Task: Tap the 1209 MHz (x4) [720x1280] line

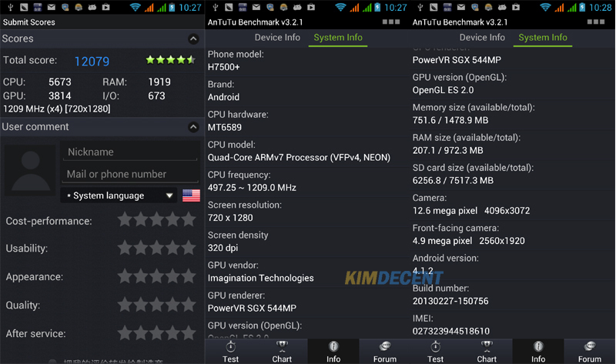Action: click(56, 109)
